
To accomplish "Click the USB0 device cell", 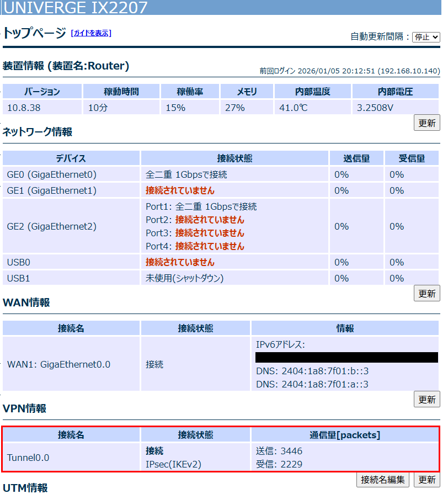I will (x=71, y=262).
